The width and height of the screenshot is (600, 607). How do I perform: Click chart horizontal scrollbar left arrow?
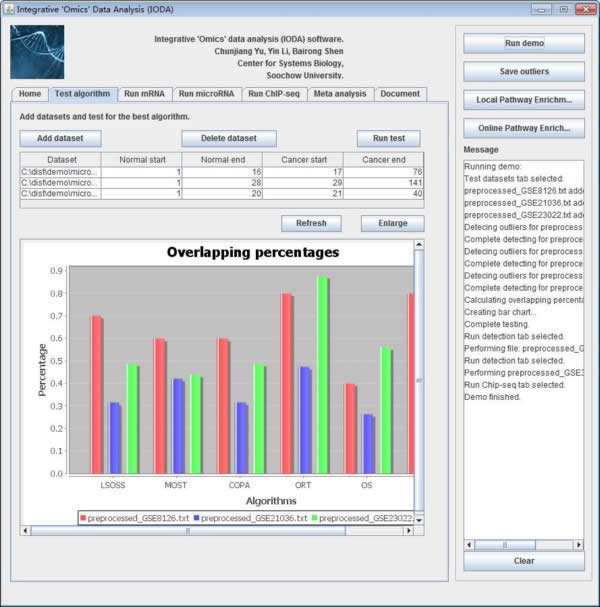(25, 530)
